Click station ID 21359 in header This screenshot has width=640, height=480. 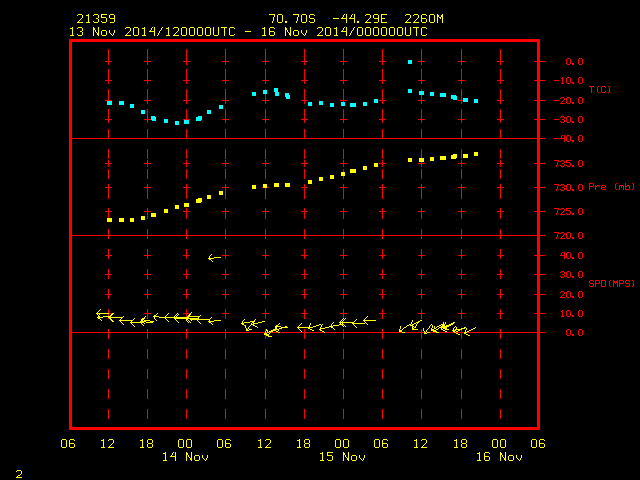tap(96, 19)
